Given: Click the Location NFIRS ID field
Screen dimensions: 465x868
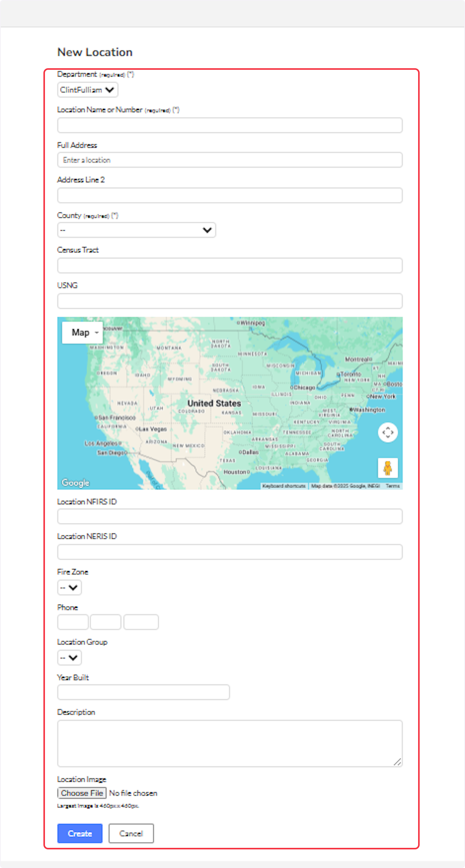Looking at the screenshot, I should (x=230, y=517).
